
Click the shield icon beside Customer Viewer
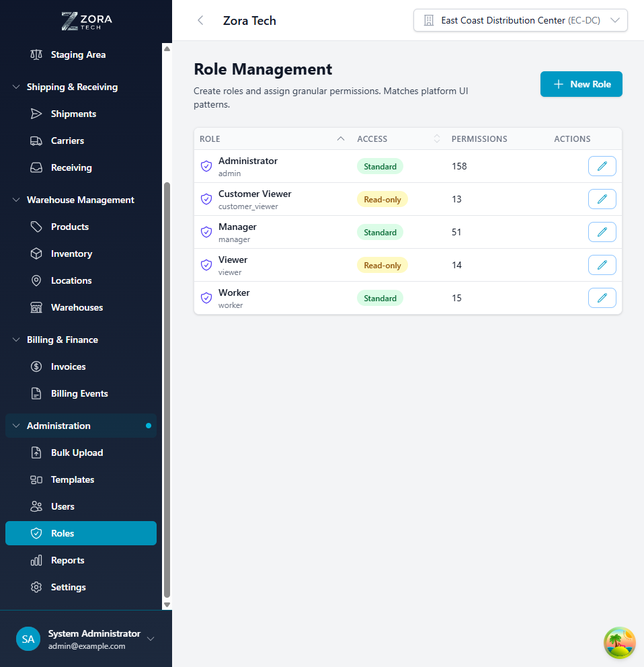point(206,199)
